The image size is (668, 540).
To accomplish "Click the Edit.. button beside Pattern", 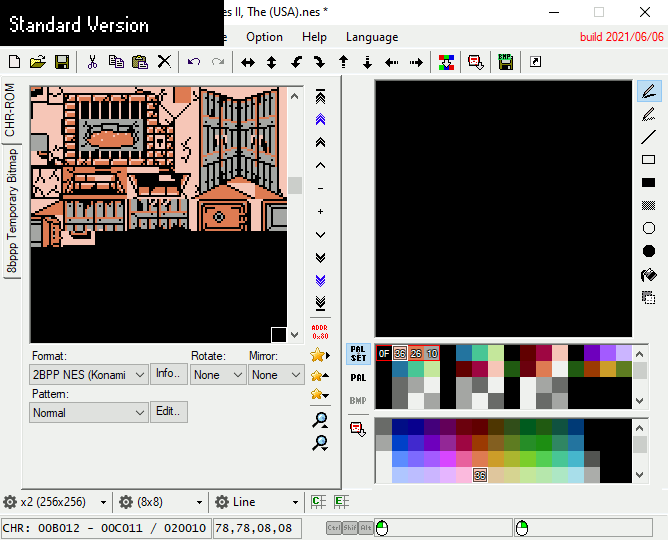I will coord(168,411).
